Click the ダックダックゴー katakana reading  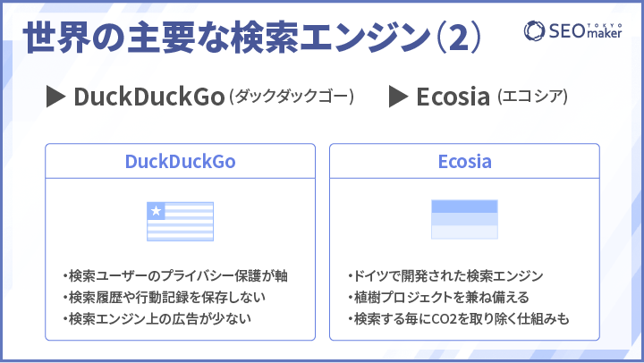pyautogui.click(x=292, y=97)
